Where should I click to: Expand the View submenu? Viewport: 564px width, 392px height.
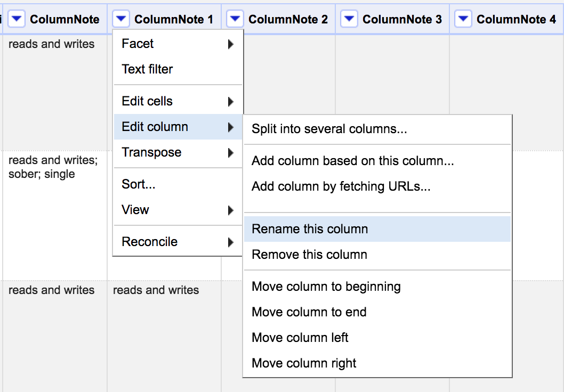[x=178, y=210]
